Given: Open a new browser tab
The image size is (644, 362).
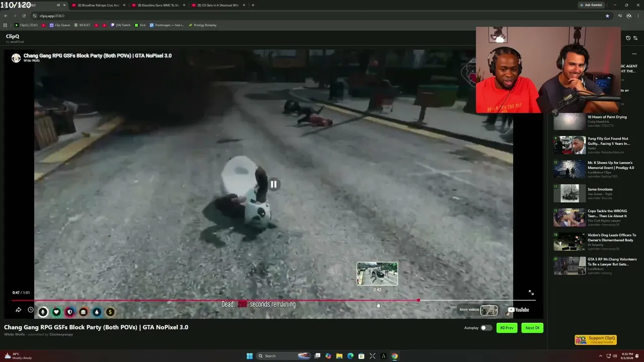Looking at the screenshot, I should tap(253, 5).
